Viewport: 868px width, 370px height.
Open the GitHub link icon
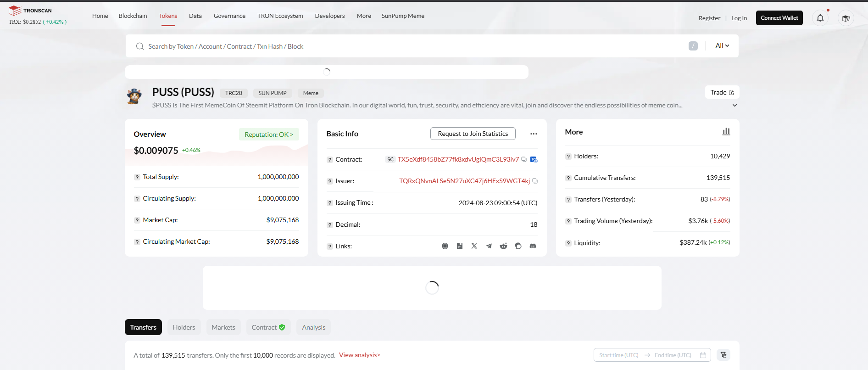coord(518,246)
